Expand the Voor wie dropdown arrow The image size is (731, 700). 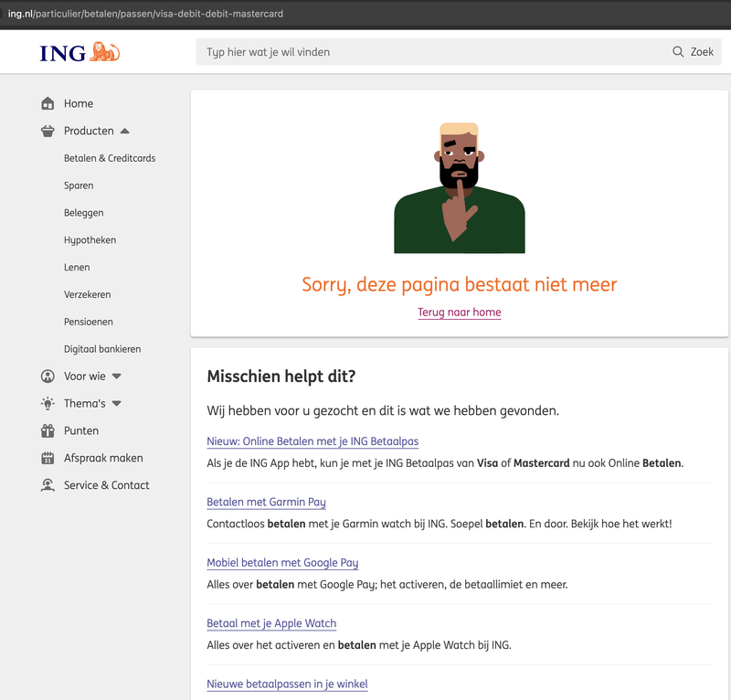[x=117, y=376]
